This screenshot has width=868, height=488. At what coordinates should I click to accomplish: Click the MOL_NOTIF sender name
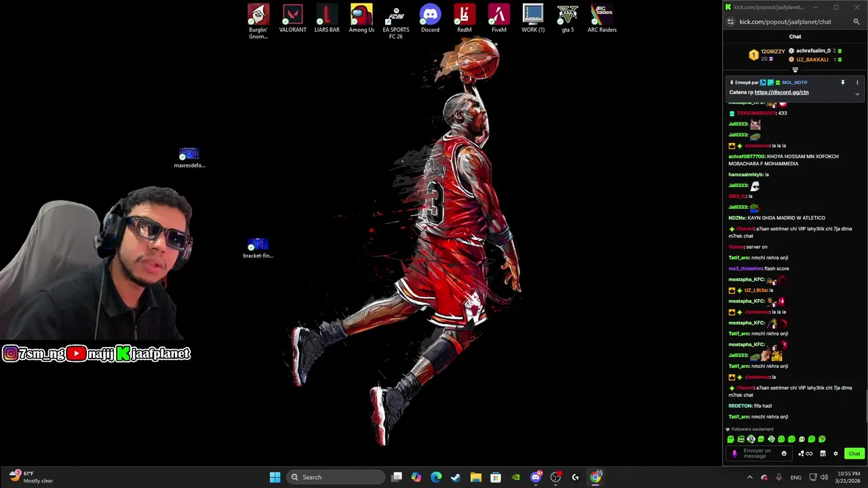[x=795, y=83]
